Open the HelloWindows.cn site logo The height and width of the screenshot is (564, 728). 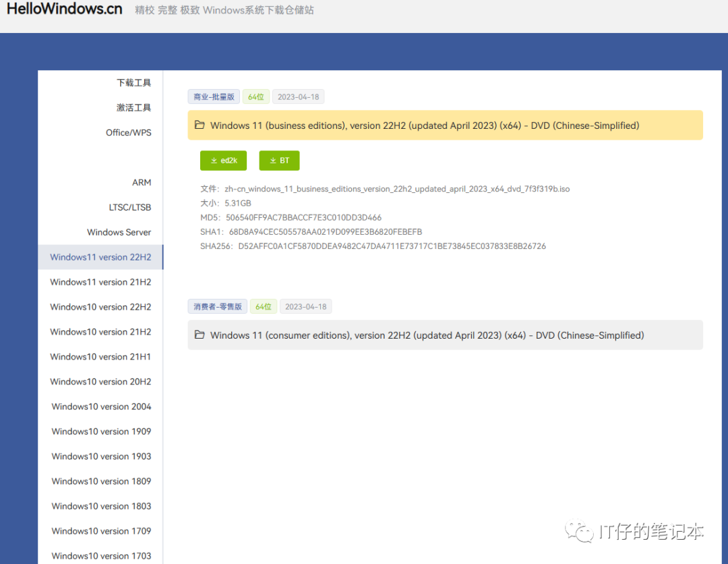click(x=65, y=9)
